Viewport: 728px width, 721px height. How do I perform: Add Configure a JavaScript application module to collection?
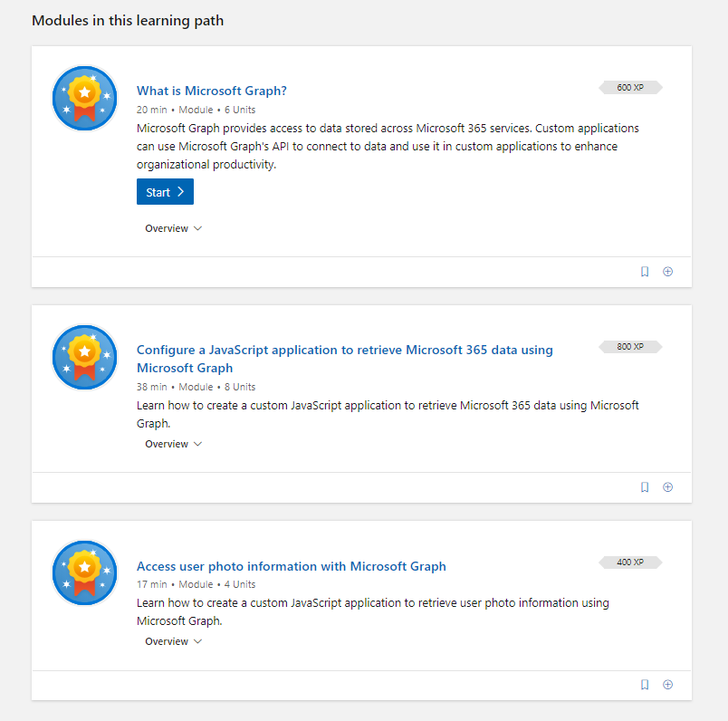coord(667,487)
